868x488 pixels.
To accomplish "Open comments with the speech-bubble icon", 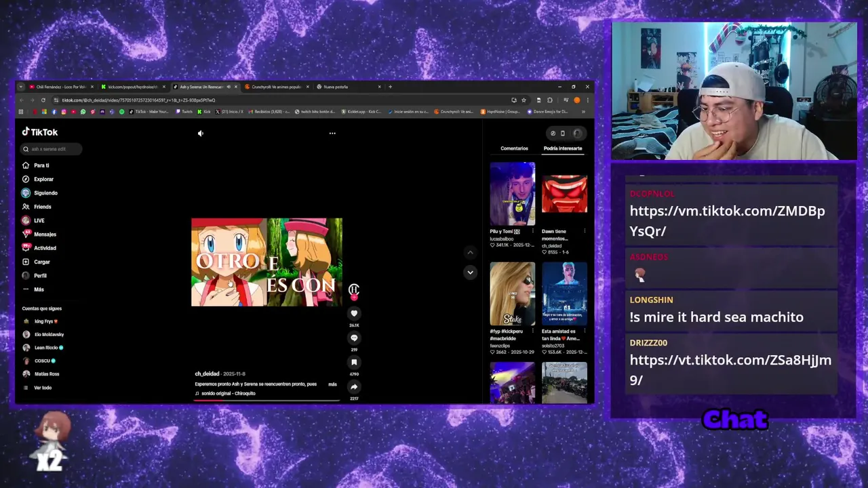I will coord(354,338).
